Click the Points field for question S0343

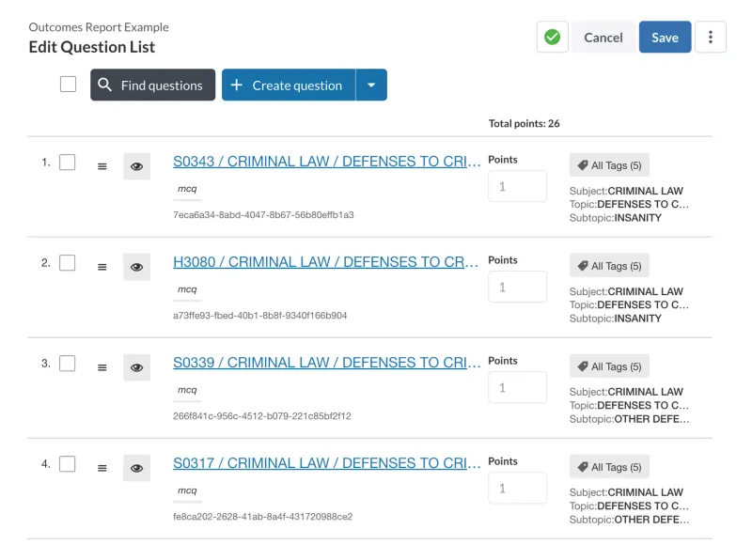518,186
